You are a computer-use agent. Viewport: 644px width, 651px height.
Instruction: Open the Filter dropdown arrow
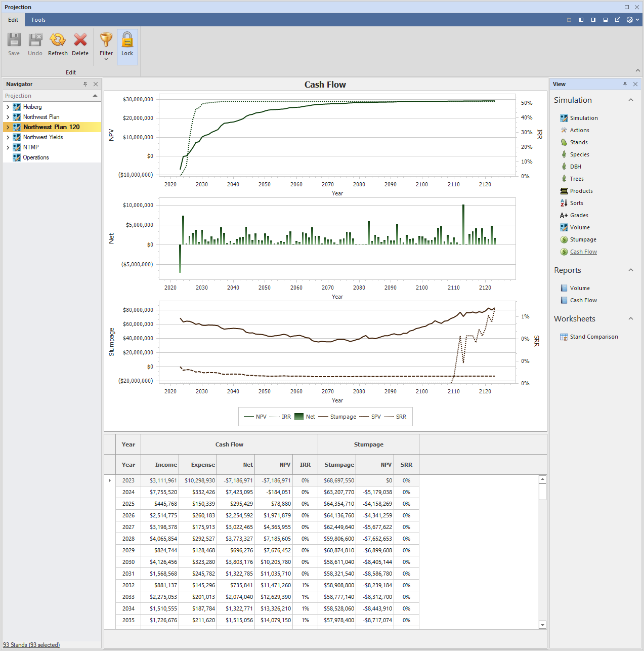tap(106, 59)
